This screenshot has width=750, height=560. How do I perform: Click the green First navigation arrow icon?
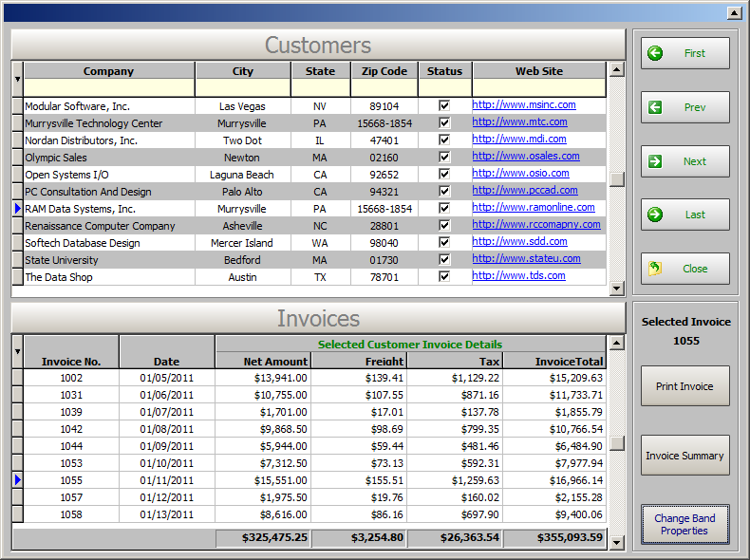(655, 53)
